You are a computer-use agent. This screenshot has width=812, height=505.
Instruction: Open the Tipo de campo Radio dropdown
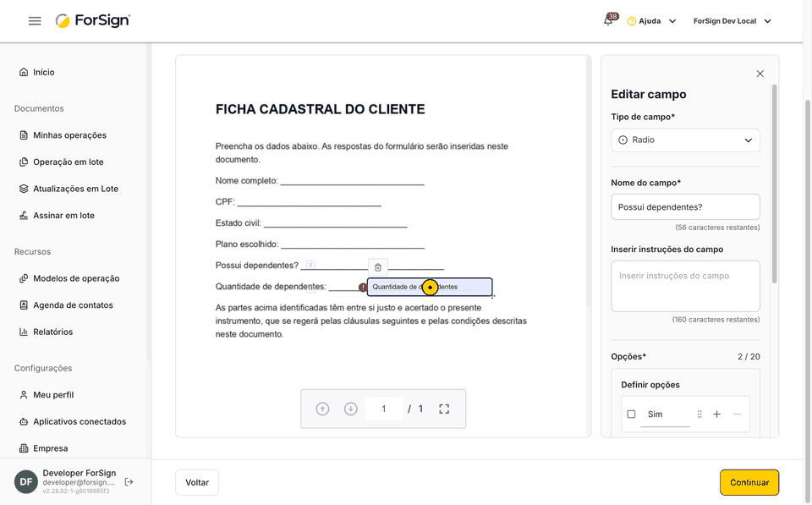point(685,140)
